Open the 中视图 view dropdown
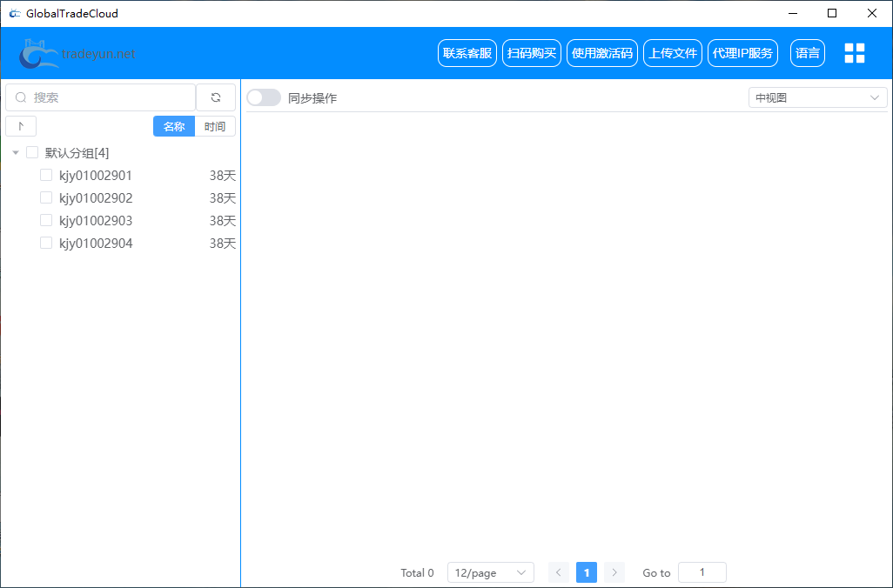Viewport: 893px width, 588px height. (817, 98)
